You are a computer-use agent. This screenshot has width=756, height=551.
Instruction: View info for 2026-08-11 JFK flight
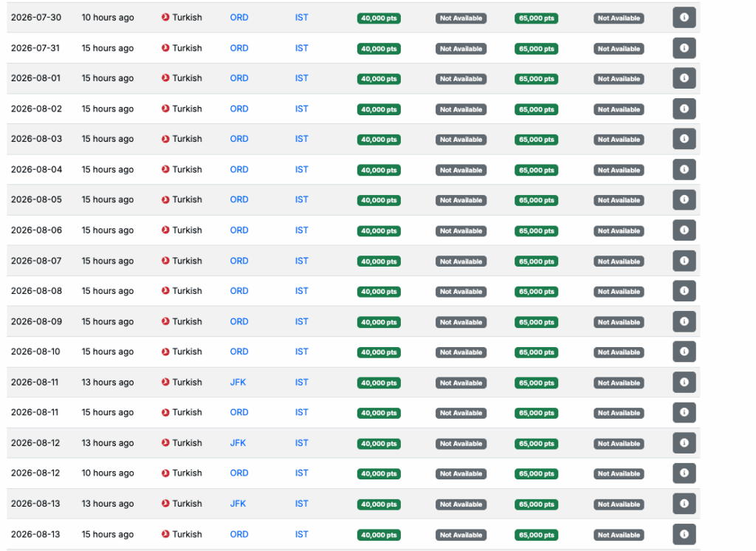(x=684, y=382)
